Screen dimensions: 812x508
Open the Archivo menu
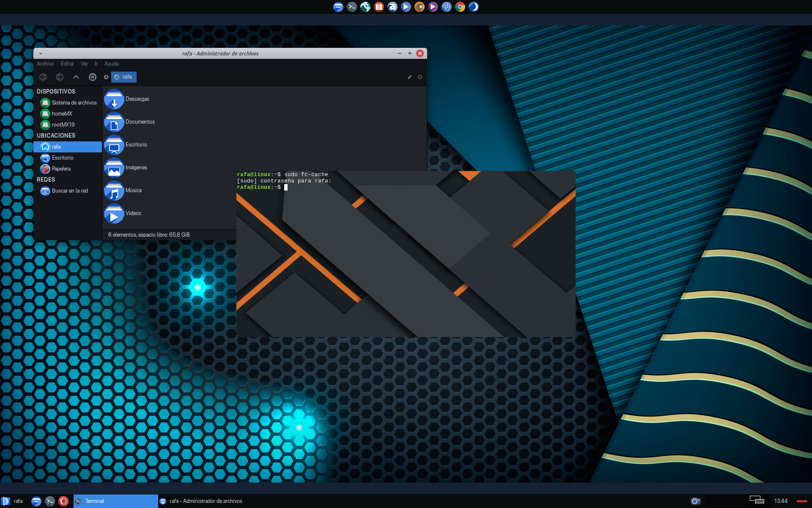(x=45, y=64)
